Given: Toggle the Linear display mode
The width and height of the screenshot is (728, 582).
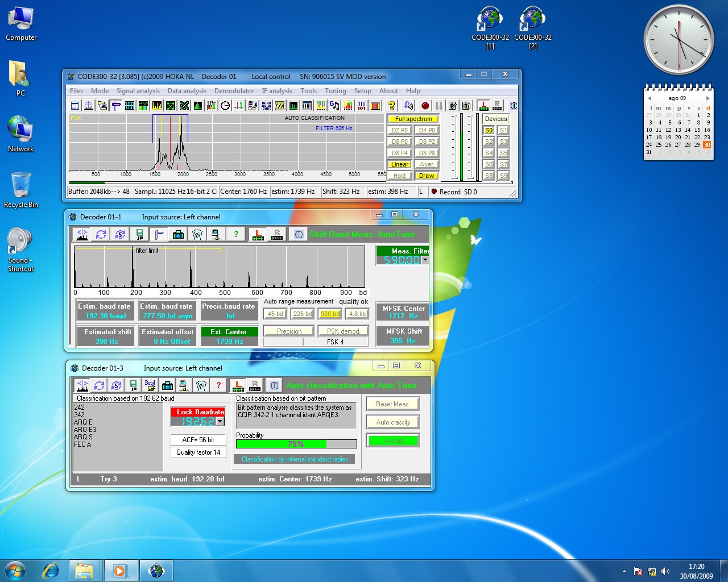Looking at the screenshot, I should pos(400,164).
